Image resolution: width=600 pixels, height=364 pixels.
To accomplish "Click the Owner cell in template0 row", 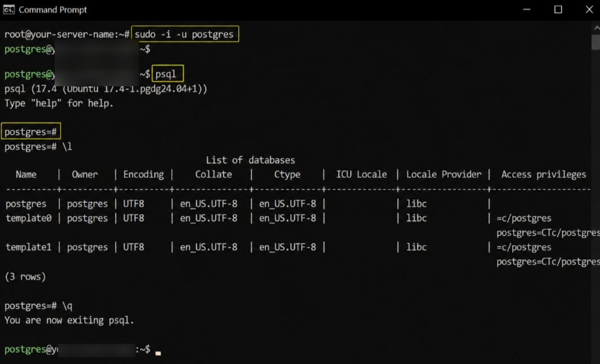I will [88, 218].
